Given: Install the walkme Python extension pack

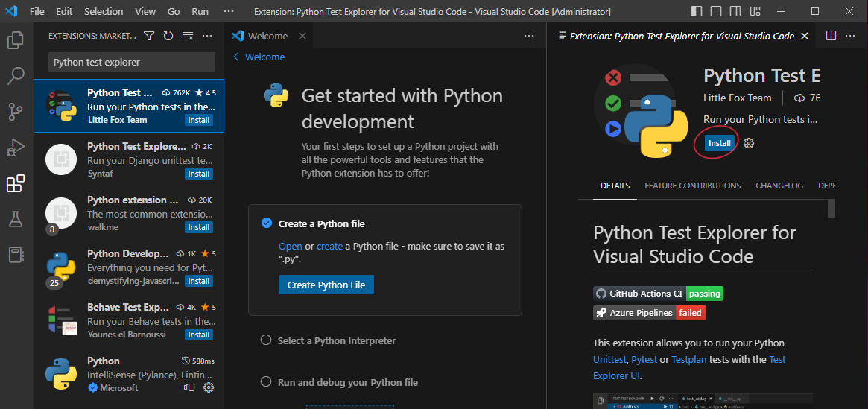Looking at the screenshot, I should [x=199, y=227].
